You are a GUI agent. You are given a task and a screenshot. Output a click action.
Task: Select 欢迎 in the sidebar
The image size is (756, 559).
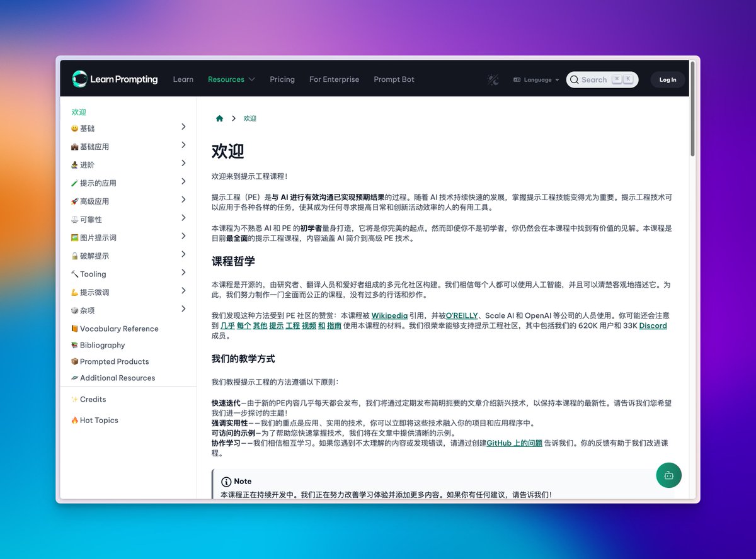[79, 112]
